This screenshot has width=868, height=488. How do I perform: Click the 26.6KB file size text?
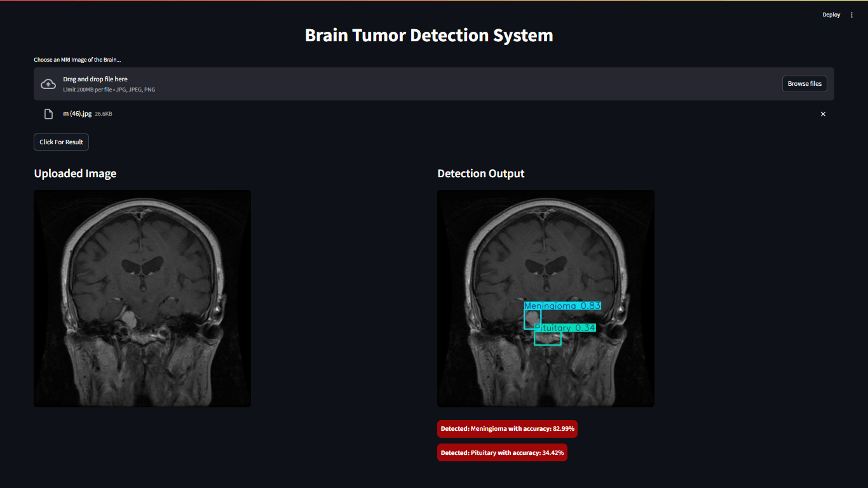click(x=104, y=114)
